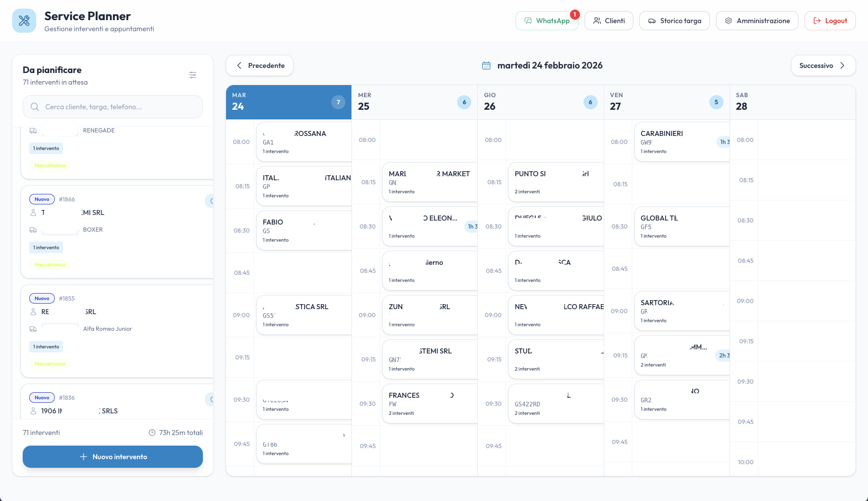868x501 pixels.
Task: Click the magnifier icon in the search bar
Action: coord(34,107)
